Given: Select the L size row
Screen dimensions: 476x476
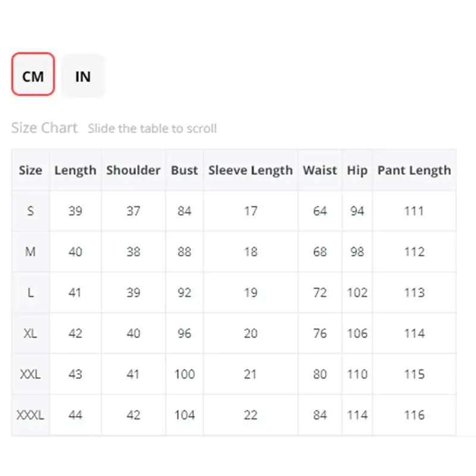Looking at the screenshot, I should (30, 293).
